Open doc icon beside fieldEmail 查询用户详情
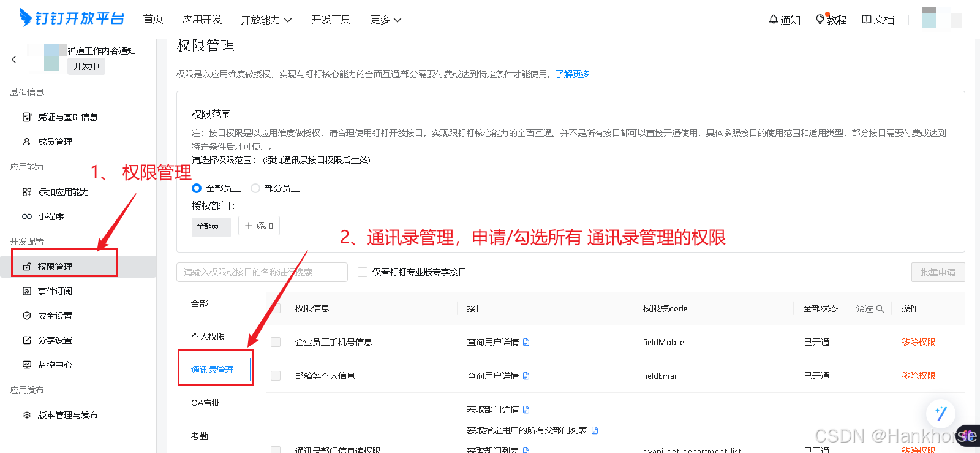Screen dimensions: 980x453 [x=526, y=376]
